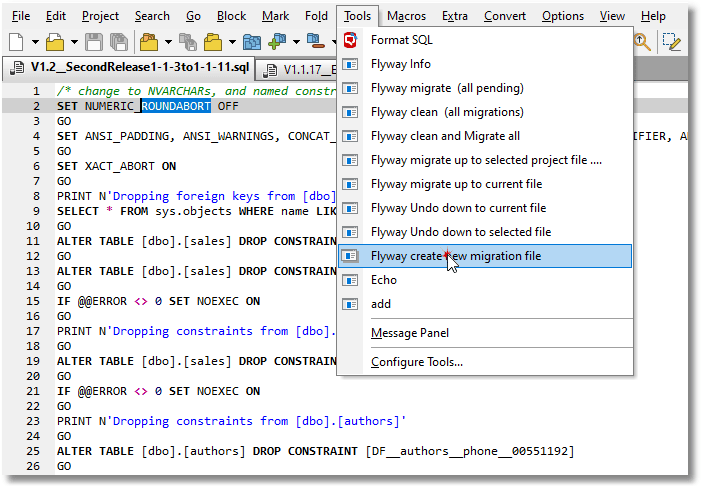This screenshot has height=489, width=702.
Task: Open the Fold menu
Action: 317,16
